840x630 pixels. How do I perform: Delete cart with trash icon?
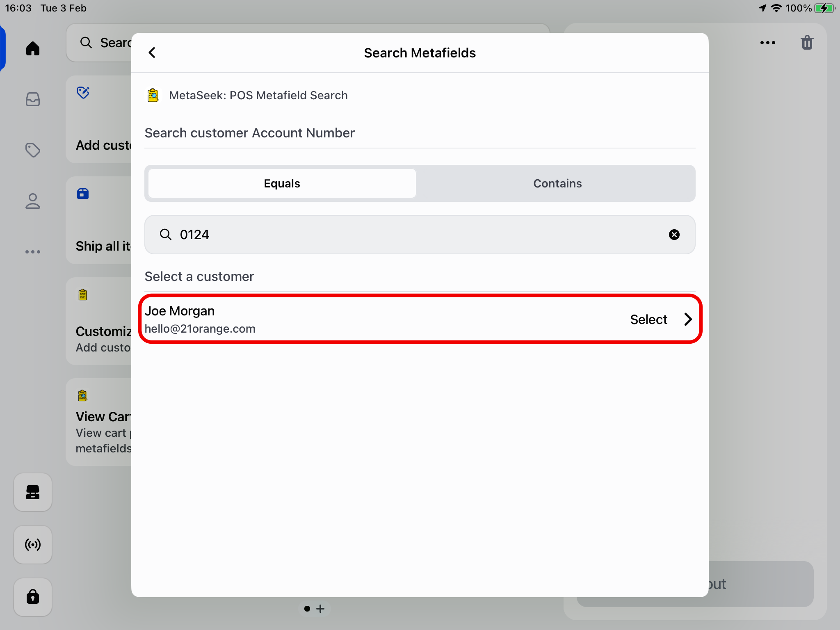[807, 43]
